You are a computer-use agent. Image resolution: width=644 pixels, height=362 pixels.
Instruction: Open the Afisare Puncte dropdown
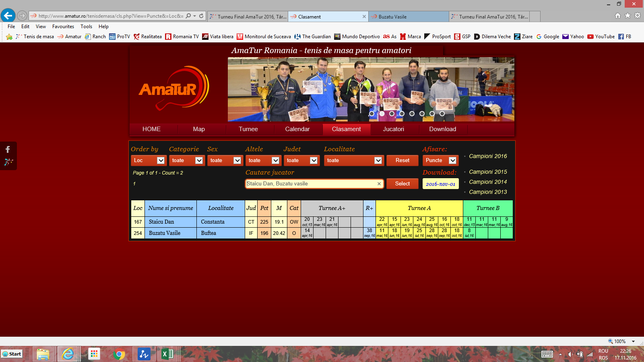click(440, 160)
